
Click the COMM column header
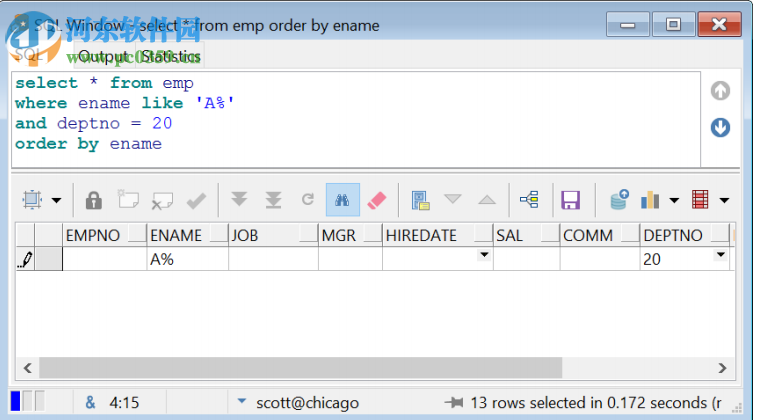(x=600, y=235)
